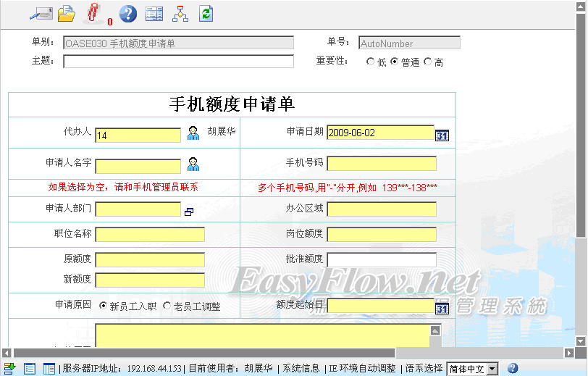The image size is (588, 376).
Task: Select 高 importance radio button
Action: click(x=427, y=62)
